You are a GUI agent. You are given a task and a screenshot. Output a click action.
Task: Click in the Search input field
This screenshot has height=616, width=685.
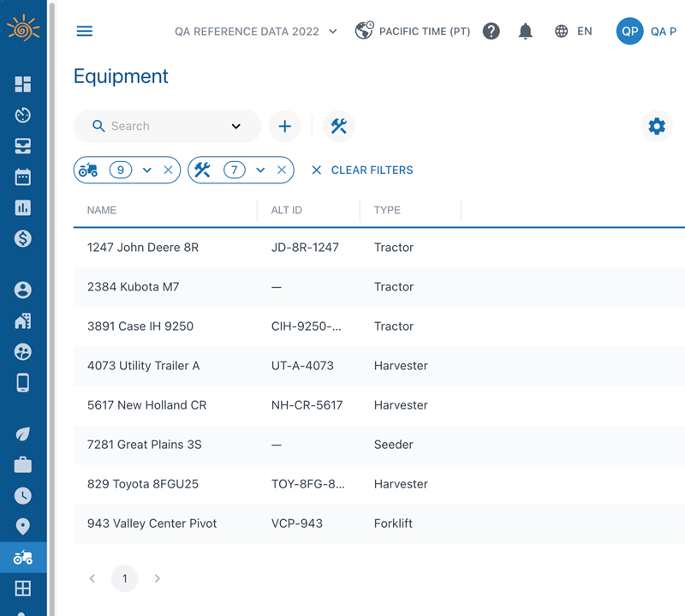166,126
